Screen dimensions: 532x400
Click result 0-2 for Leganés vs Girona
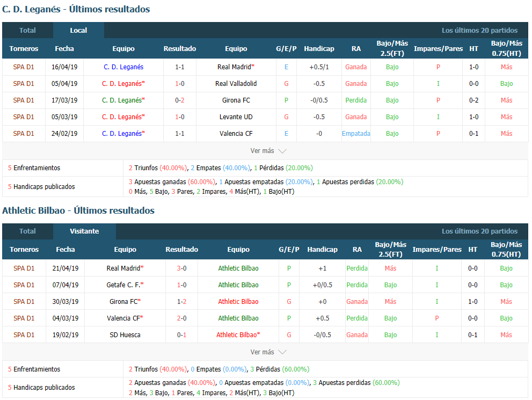179,100
